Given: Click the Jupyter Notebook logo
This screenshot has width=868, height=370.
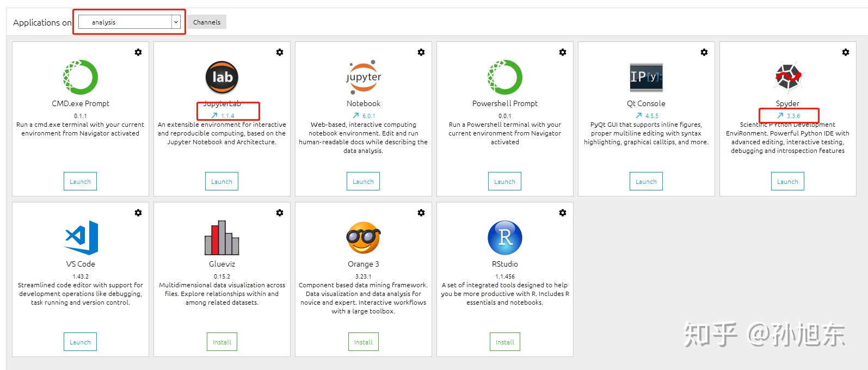Looking at the screenshot, I should (364, 77).
